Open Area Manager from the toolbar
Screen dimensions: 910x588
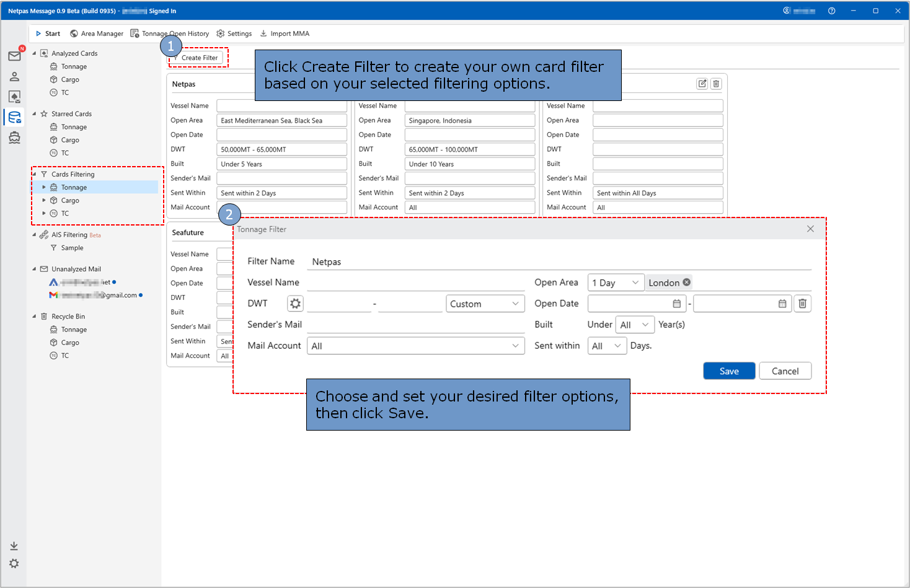point(96,33)
